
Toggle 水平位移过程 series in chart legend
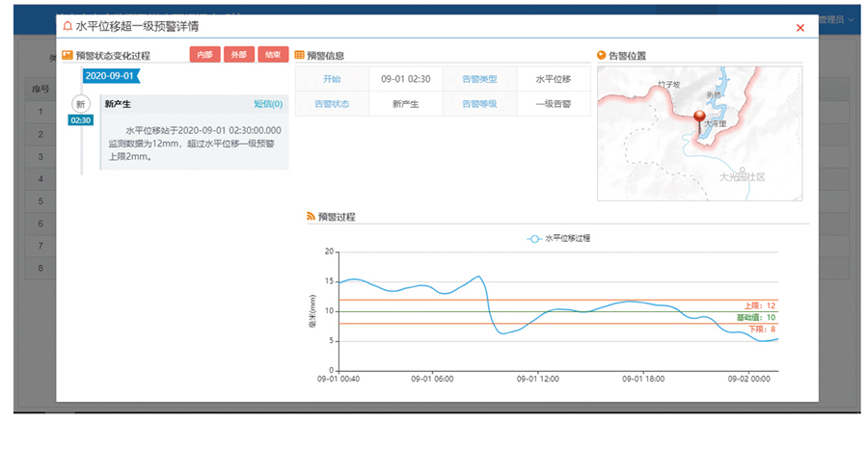pyautogui.click(x=559, y=238)
